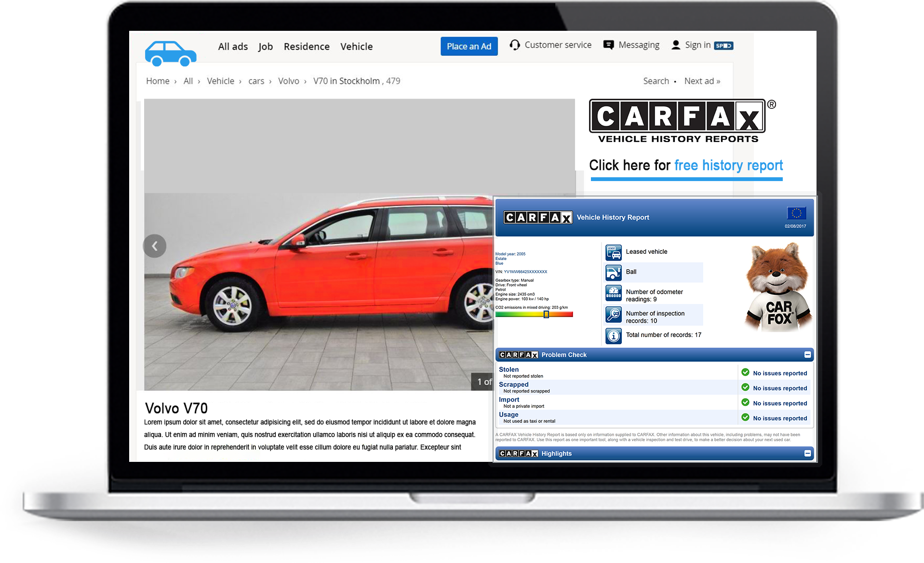Click the Search link
The height and width of the screenshot is (563, 924).
[x=656, y=81]
